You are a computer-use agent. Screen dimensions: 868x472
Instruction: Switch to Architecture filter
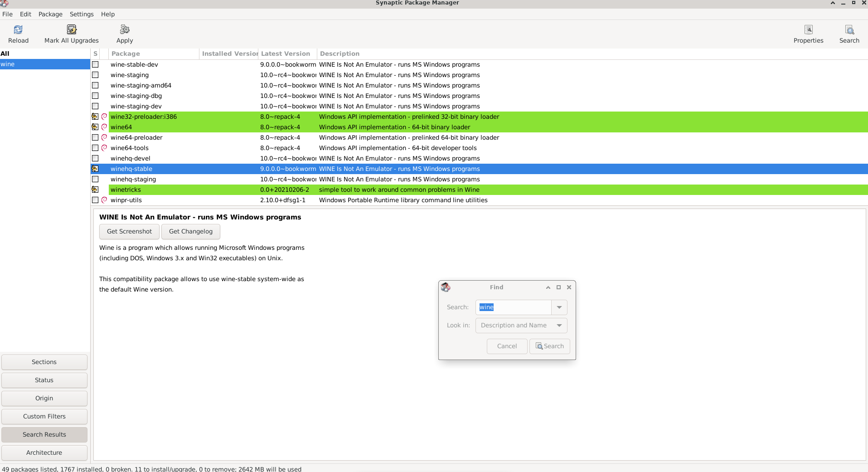point(44,453)
